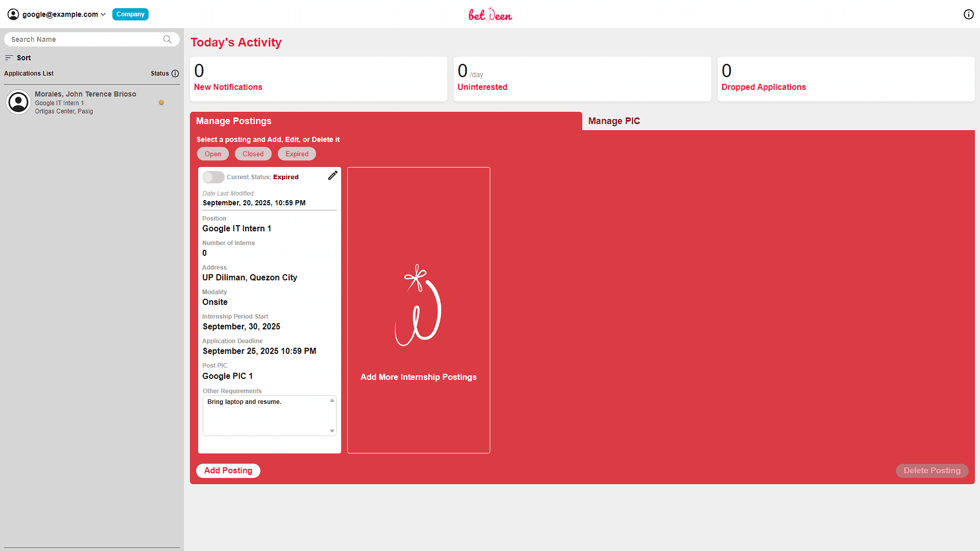Image resolution: width=980 pixels, height=551 pixels.
Task: Filter postings by Closed status
Action: [x=253, y=154]
